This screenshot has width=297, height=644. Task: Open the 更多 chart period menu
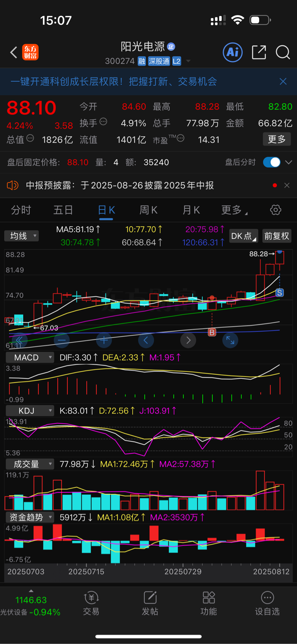234,210
